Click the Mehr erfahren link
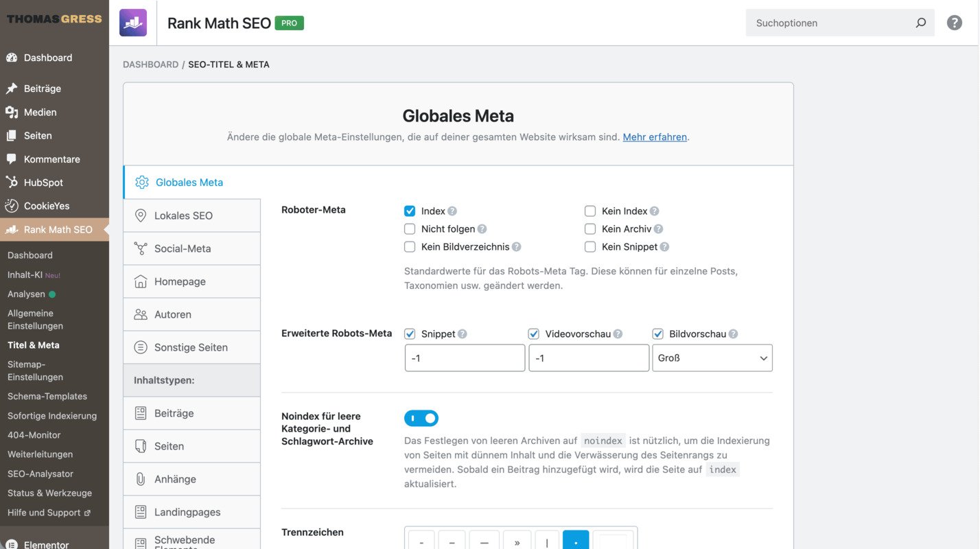Screen dimensions: 980x549 (x=654, y=137)
